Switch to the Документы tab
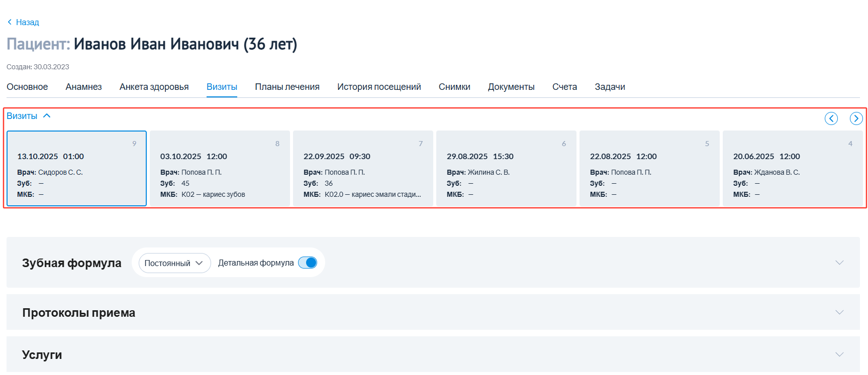The image size is (868, 375). point(511,87)
